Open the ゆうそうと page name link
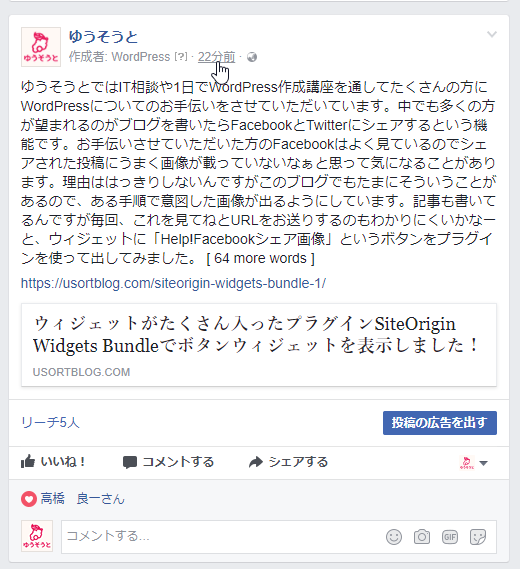The width and height of the screenshot is (520, 569). [103, 37]
